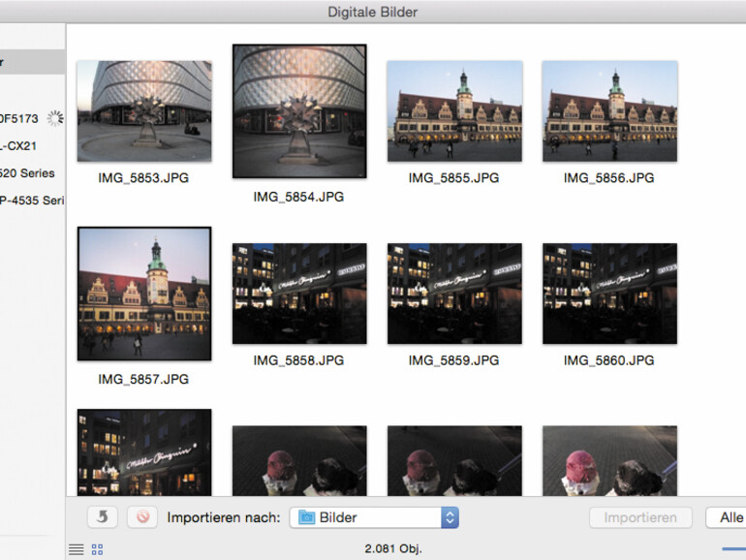The image size is (746, 560).
Task: Click the loading spinner next to 0F5173
Action: tap(55, 118)
